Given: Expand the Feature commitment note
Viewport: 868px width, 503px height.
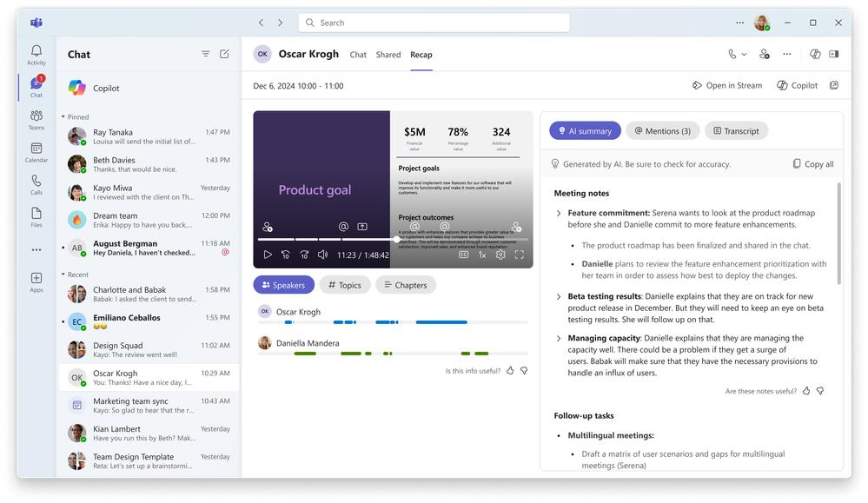Looking at the screenshot, I should 559,213.
